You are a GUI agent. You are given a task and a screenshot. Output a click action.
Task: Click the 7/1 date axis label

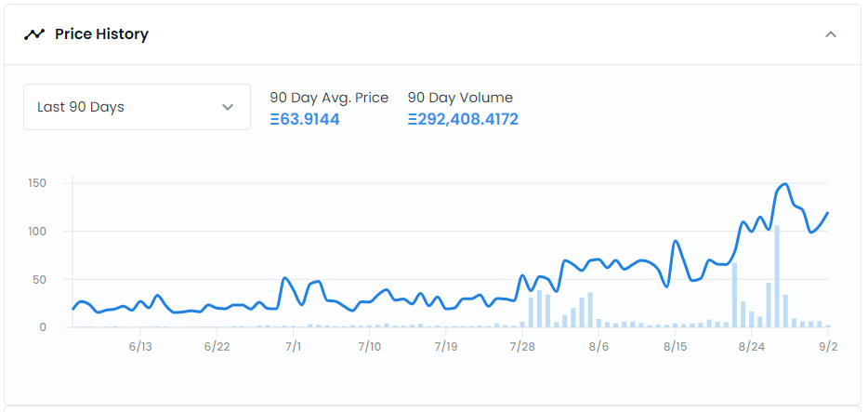click(293, 347)
